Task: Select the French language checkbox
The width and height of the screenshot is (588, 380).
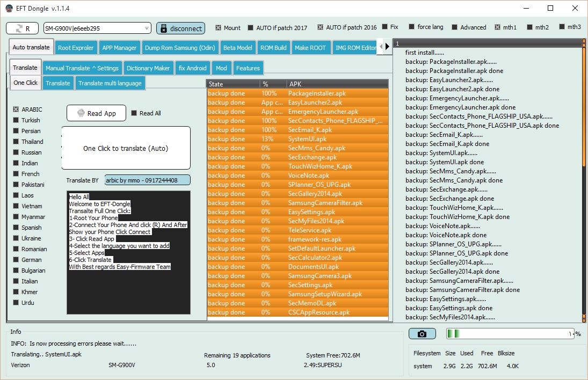Action: click(x=16, y=174)
